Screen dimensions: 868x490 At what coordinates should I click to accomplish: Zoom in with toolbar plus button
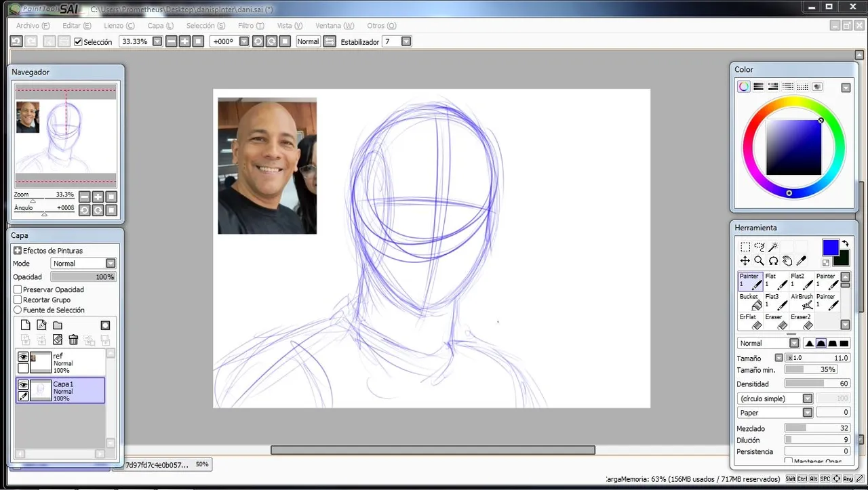coord(185,41)
